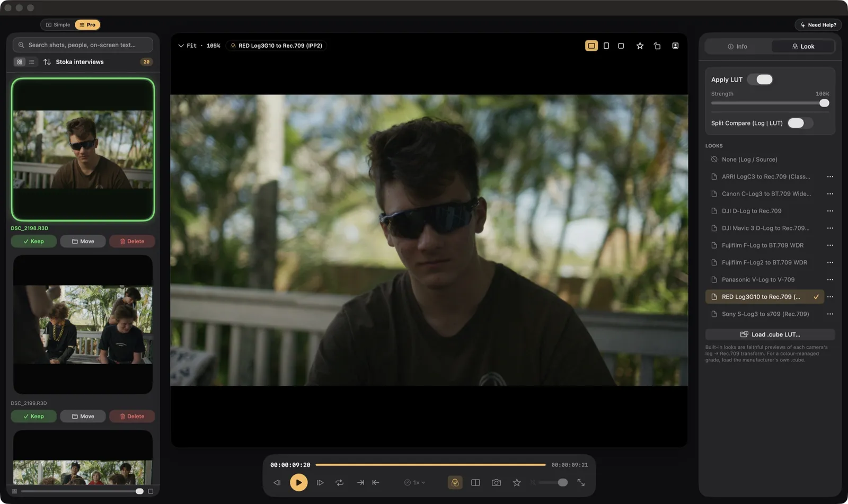The image size is (848, 504).
Task: Mute audio with the speaker icon
Action: coord(533,483)
